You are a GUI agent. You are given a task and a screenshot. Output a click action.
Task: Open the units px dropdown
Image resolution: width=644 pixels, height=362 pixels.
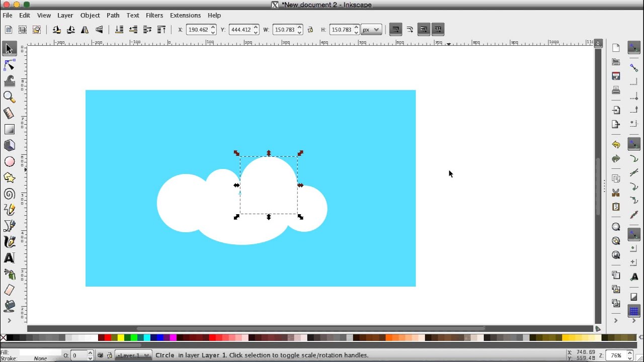point(371,30)
